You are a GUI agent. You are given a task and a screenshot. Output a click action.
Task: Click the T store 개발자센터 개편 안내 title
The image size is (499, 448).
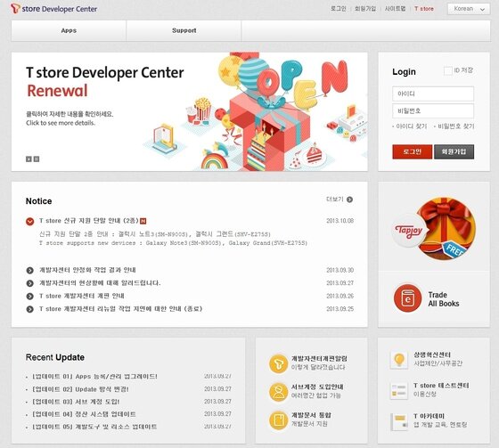[x=82, y=296]
